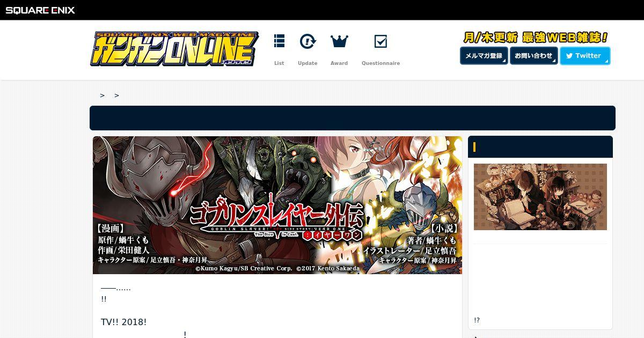This screenshot has height=338, width=644.
Task: Click the メルマガ登録 button
Action: coord(484,56)
